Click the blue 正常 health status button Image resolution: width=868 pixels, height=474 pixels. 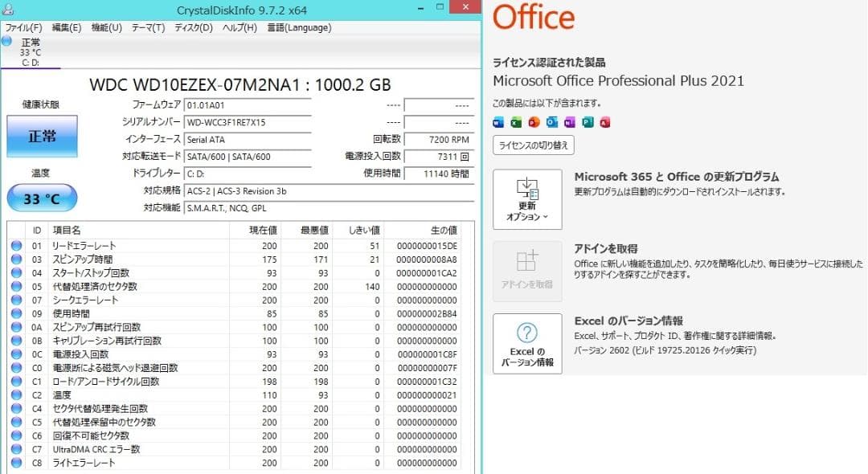coord(42,136)
